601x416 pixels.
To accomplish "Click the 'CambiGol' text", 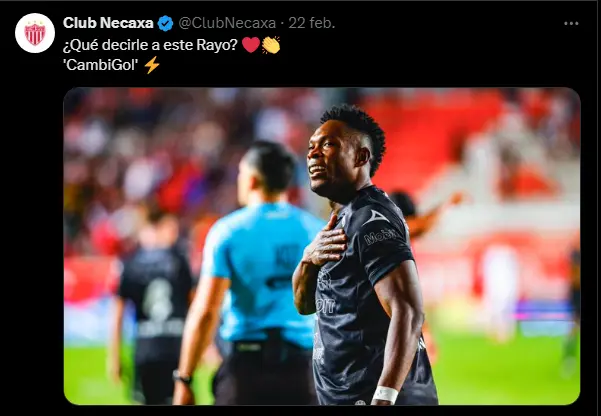I will tap(101, 65).
